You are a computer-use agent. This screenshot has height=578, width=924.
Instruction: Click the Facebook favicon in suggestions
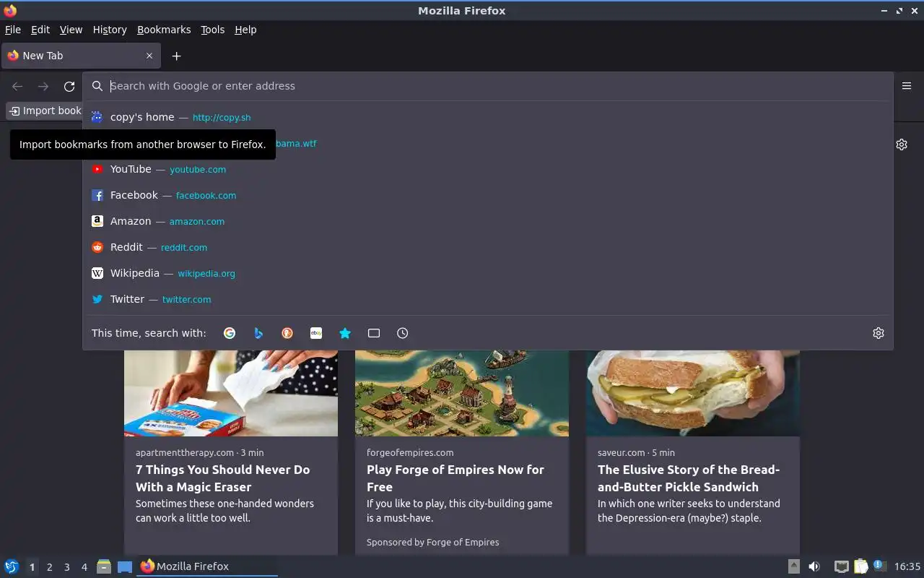pos(97,195)
